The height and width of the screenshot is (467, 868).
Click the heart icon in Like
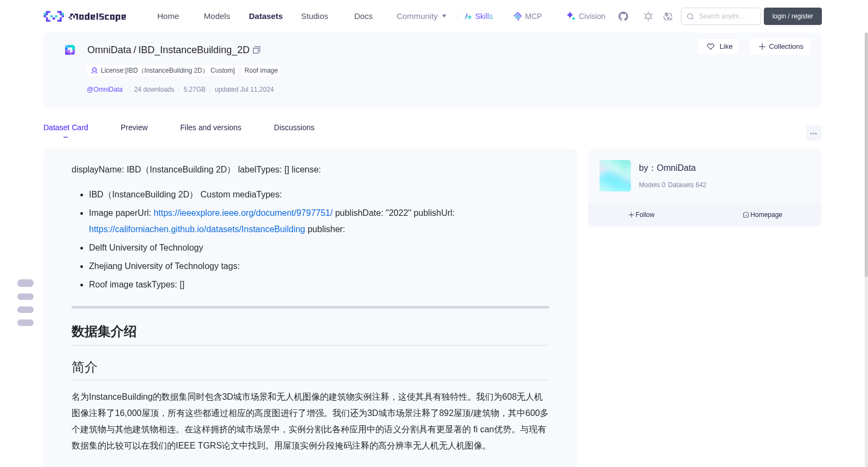[x=711, y=47]
